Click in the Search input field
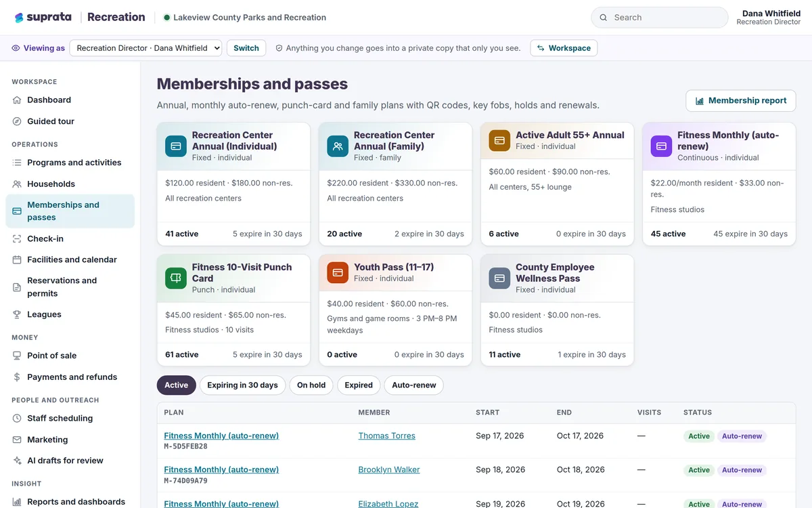 click(660, 18)
